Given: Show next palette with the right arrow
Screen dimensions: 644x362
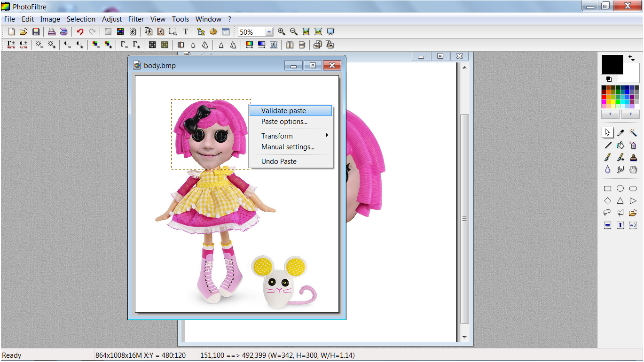Looking at the screenshot, I should 630,114.
